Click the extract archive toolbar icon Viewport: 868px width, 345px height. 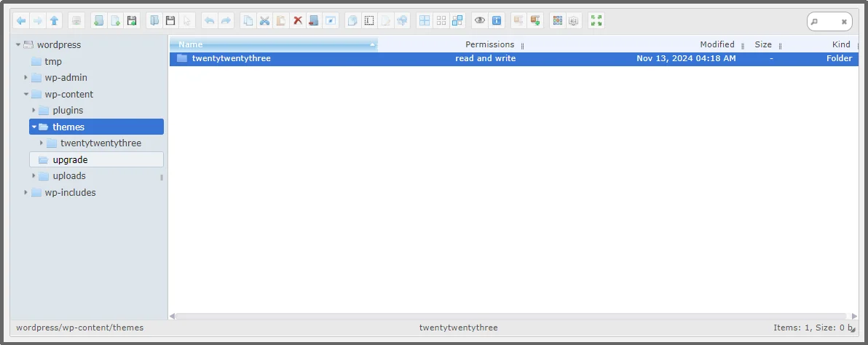coord(518,21)
